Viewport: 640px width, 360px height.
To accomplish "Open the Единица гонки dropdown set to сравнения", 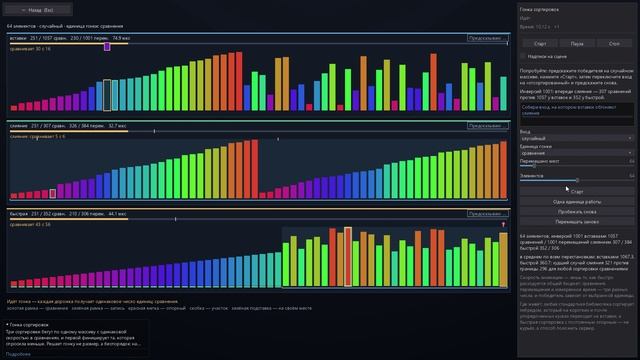I will point(577,153).
